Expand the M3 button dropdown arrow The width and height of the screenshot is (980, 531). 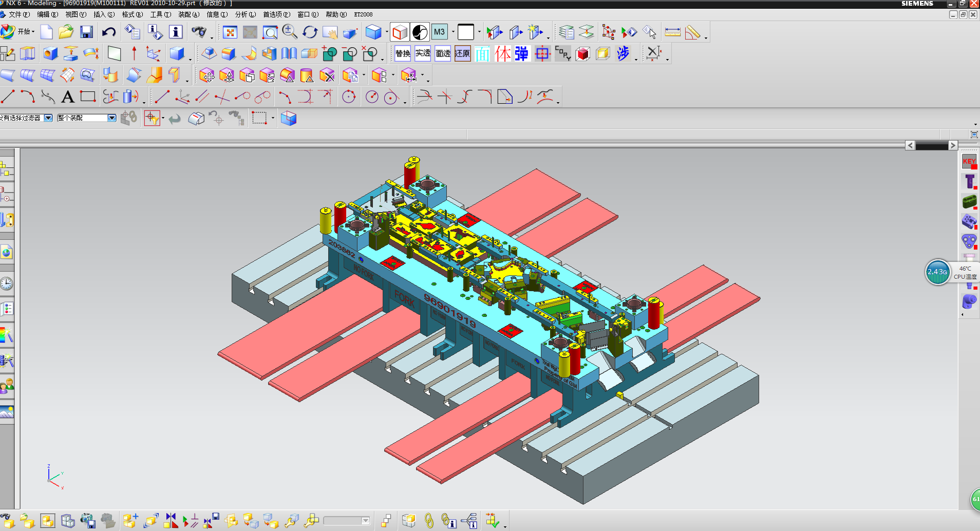tap(453, 32)
